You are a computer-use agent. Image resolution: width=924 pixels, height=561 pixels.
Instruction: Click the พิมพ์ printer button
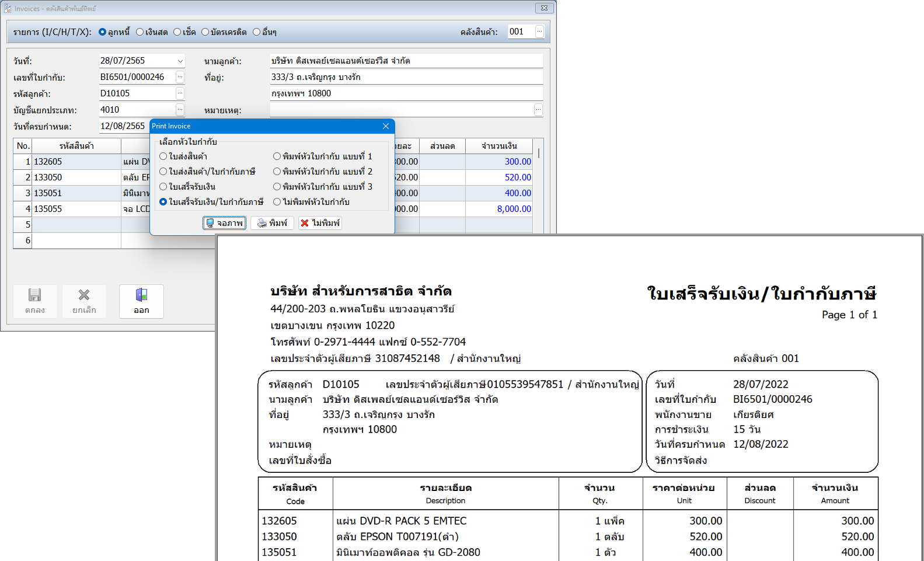click(272, 223)
